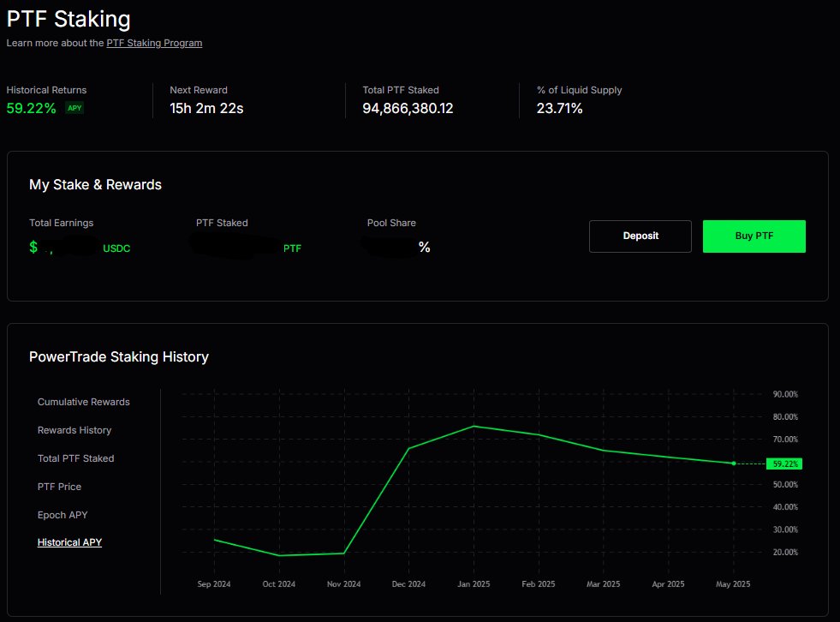
Task: Click the Deposit button
Action: (x=640, y=236)
